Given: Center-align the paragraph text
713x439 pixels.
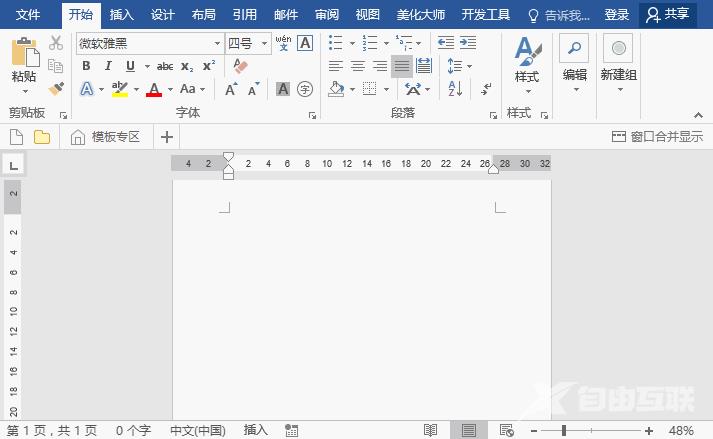Looking at the screenshot, I should [358, 66].
